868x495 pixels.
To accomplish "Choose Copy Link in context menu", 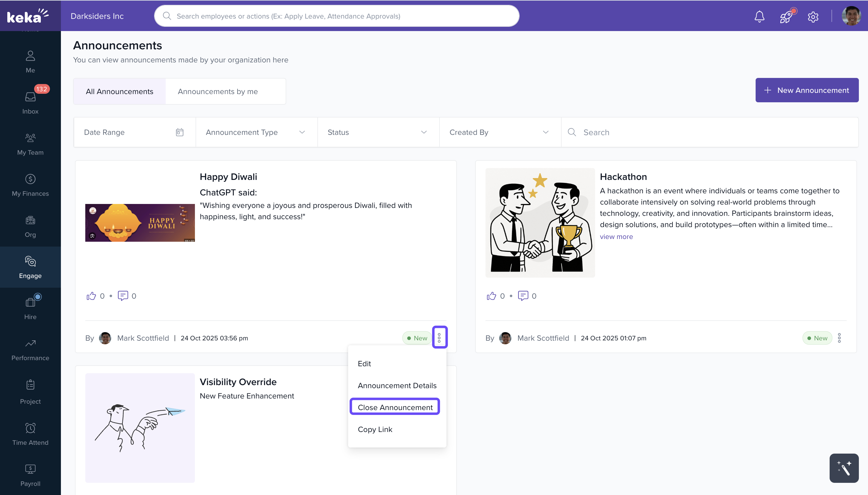I will (x=375, y=429).
